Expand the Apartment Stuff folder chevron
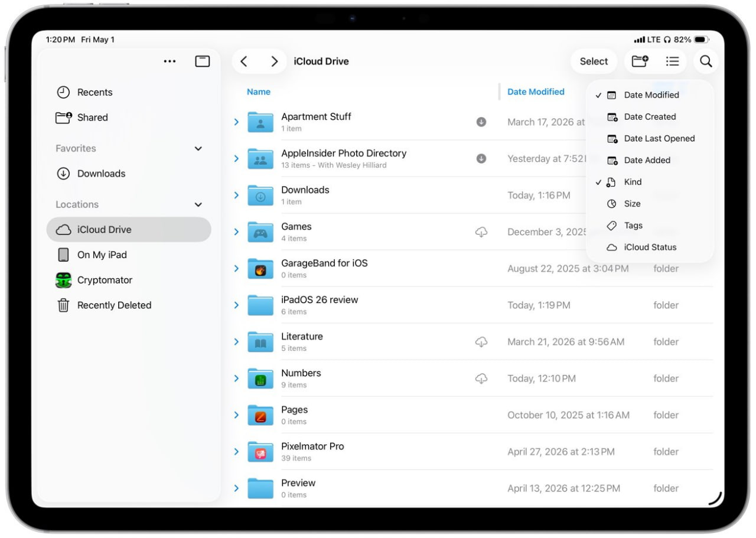The width and height of the screenshot is (756, 538). click(x=236, y=122)
